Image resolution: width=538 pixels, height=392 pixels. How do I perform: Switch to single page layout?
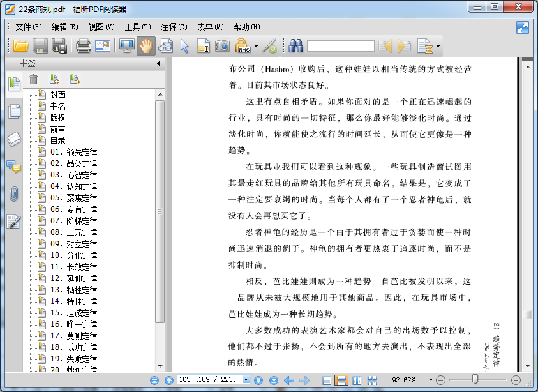(x=327, y=381)
